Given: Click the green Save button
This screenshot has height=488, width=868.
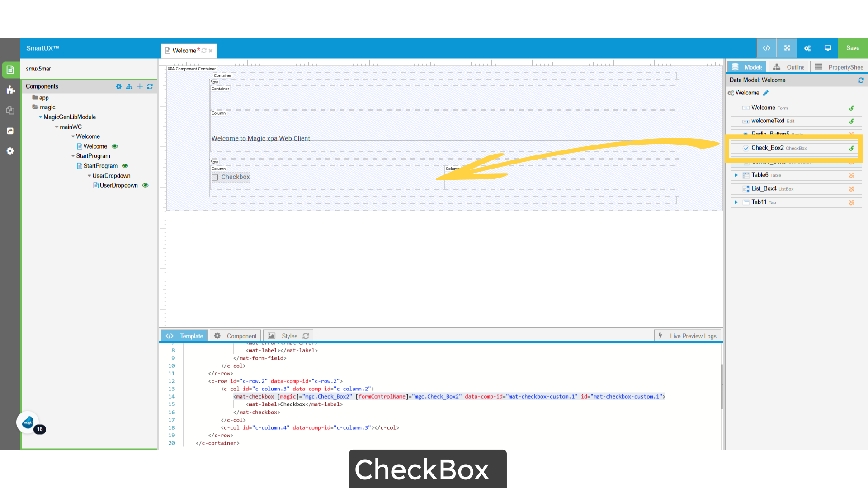Looking at the screenshot, I should 852,47.
